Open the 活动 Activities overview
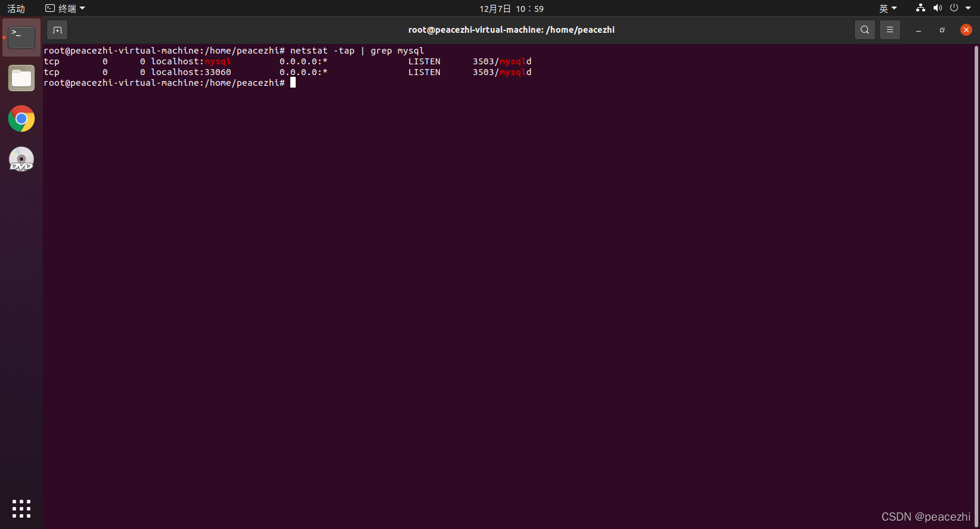The image size is (980, 529). 16,8
